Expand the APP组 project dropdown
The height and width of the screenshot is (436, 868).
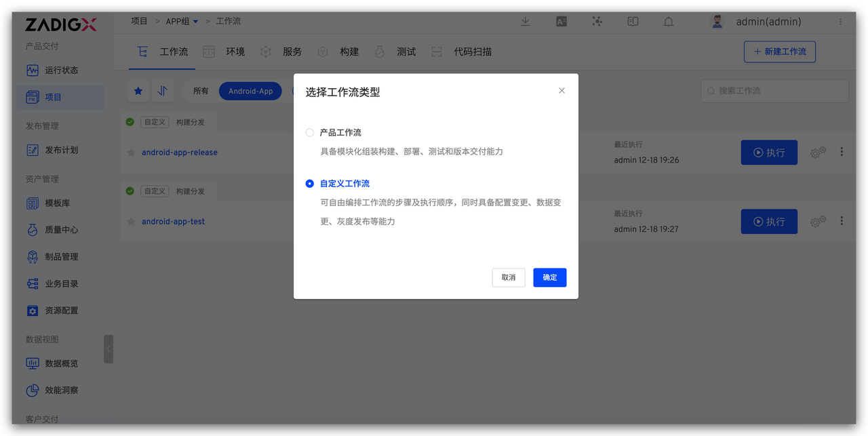(x=196, y=22)
